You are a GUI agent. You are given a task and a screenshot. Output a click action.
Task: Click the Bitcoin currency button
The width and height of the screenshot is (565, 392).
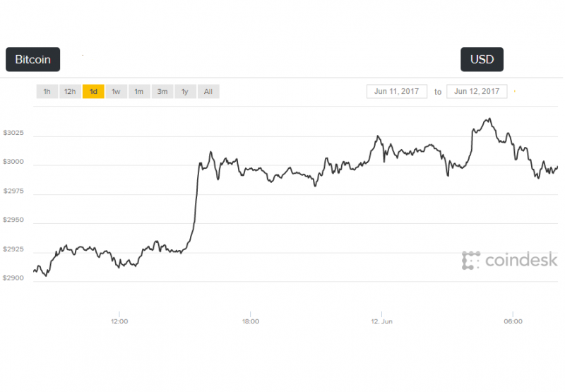32,59
